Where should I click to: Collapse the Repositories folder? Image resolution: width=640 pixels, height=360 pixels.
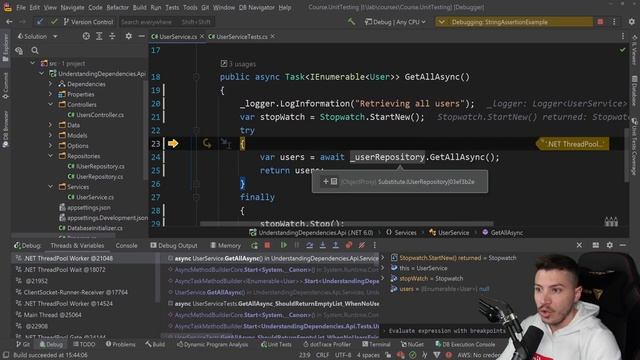click(51, 156)
